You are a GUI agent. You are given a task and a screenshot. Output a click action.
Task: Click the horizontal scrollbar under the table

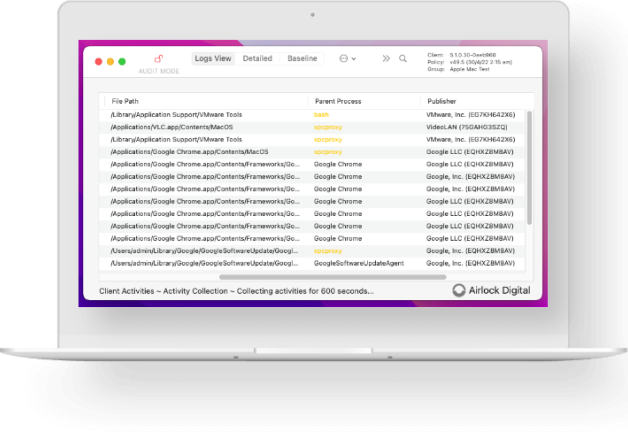(332, 277)
